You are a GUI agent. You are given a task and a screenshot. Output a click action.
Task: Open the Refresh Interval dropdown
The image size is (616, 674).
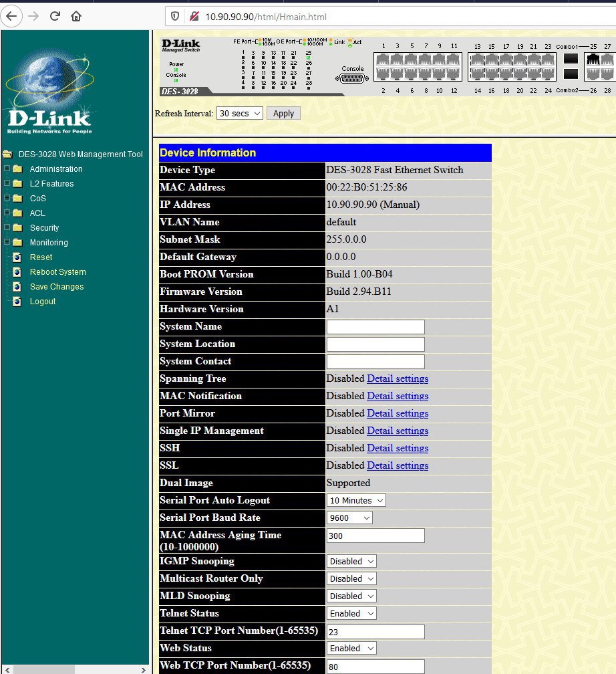pos(240,114)
